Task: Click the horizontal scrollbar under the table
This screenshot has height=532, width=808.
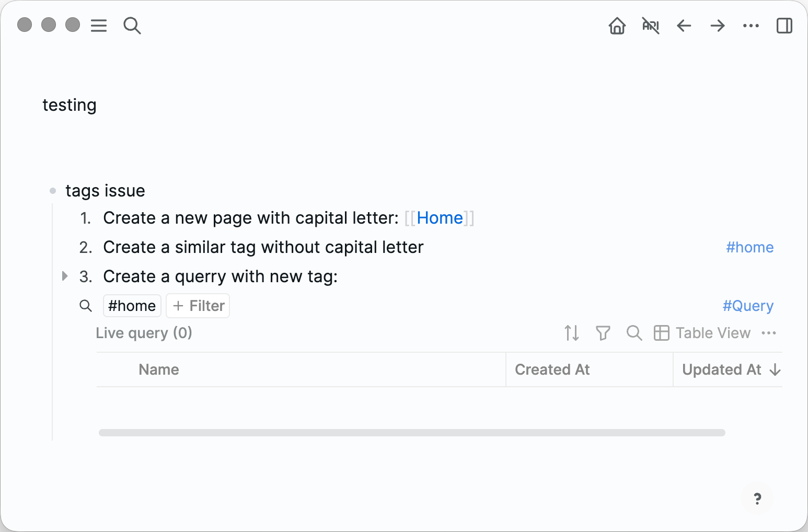Action: point(411,433)
